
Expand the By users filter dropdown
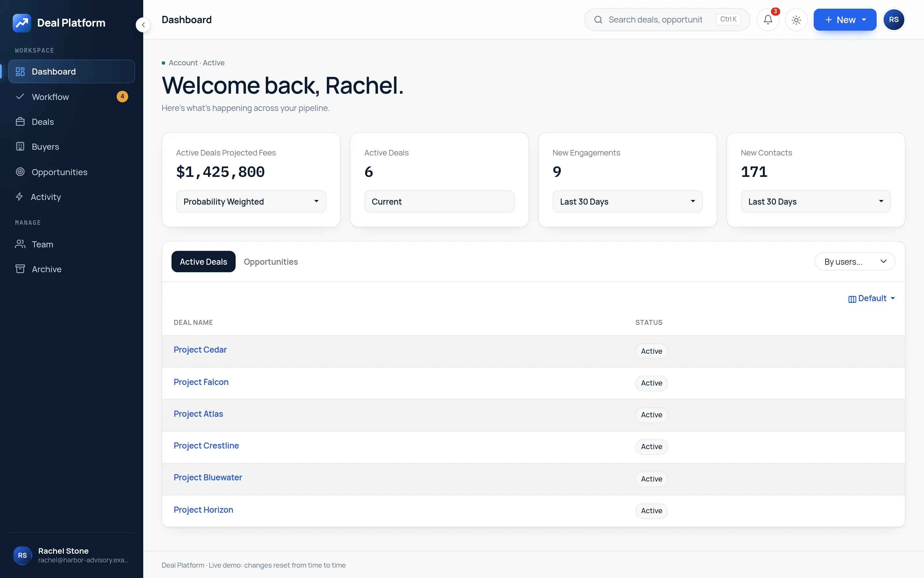[x=855, y=262]
